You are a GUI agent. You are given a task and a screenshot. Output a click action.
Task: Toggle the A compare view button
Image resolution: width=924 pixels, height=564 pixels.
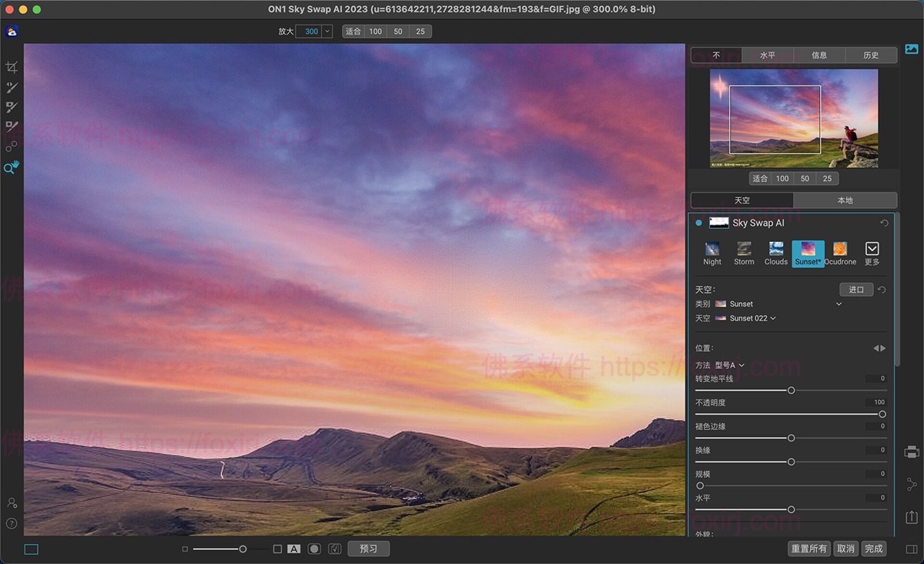click(293, 549)
